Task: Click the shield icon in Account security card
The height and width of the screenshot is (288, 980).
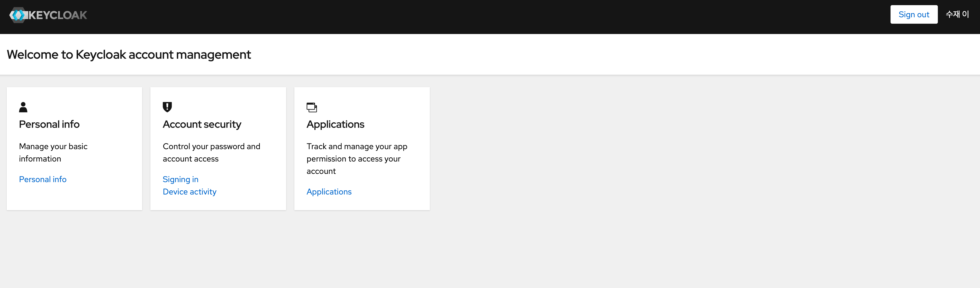Action: coord(167,107)
